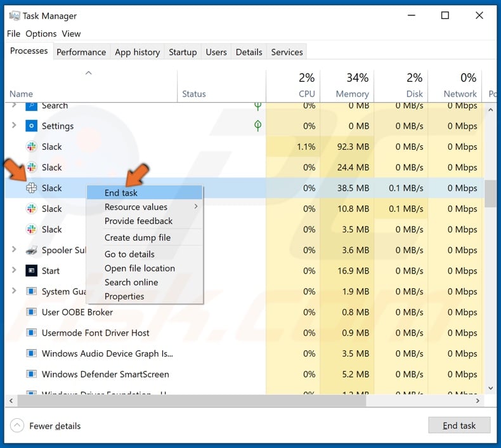
Task: Click the selected Slack icon in the 38.5 MB row
Action: [31, 188]
